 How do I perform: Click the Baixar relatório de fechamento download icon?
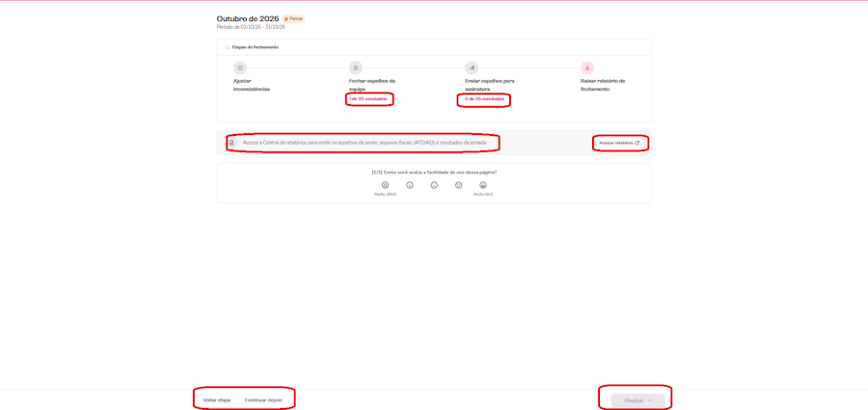click(587, 68)
